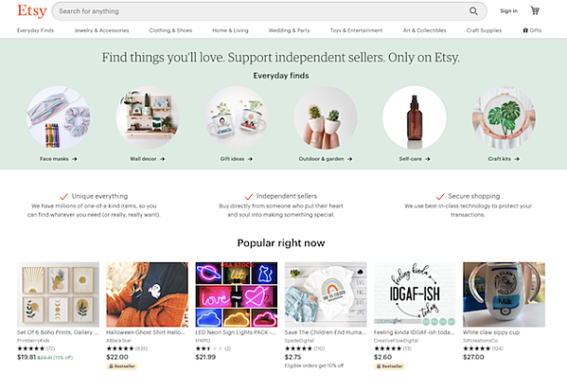Click the Search for anything field

[262, 11]
